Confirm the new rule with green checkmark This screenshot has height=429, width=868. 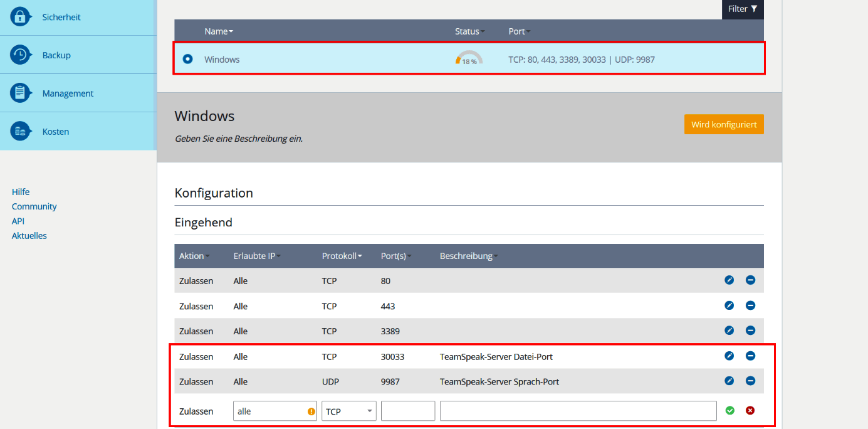(729, 410)
